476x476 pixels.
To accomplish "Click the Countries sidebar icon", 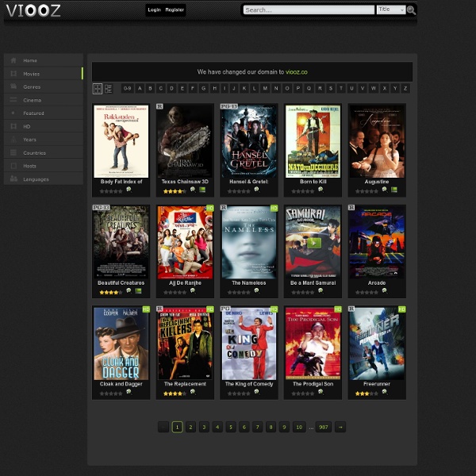I will click(13, 152).
